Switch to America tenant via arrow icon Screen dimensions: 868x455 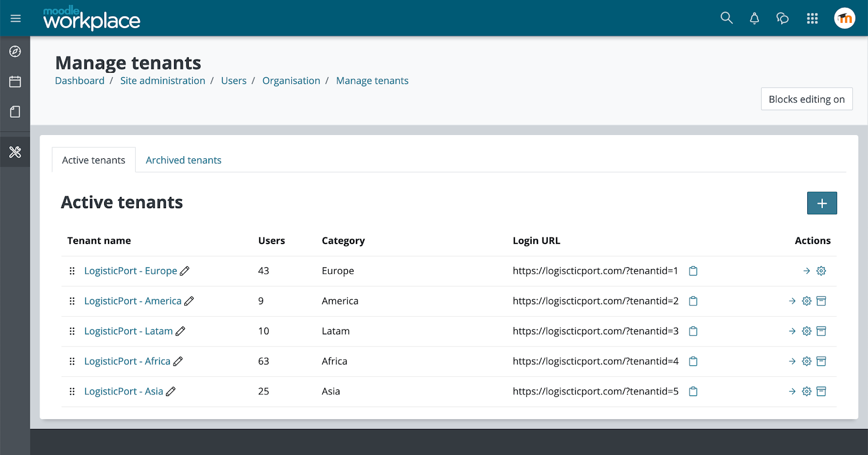[792, 301]
